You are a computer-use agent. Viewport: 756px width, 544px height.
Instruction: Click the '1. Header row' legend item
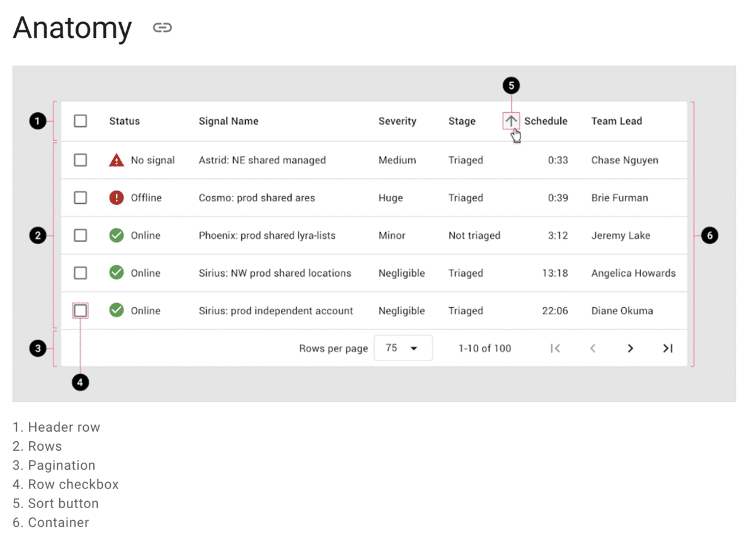click(56, 427)
